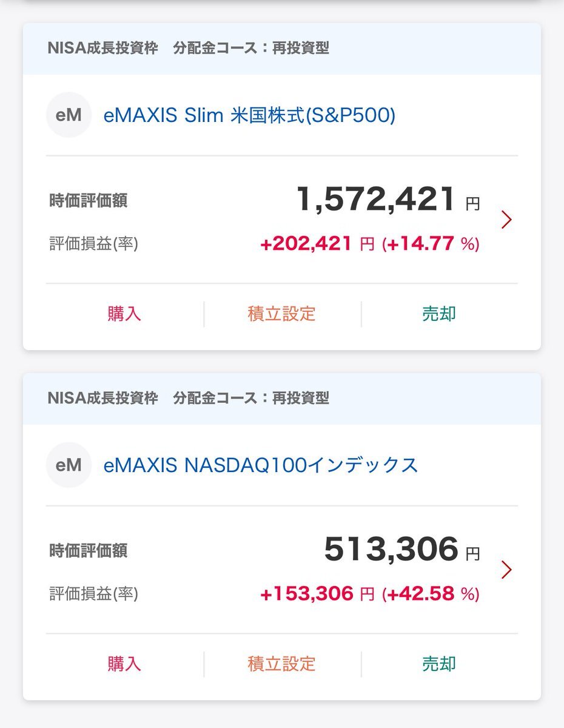Image resolution: width=564 pixels, height=728 pixels.
Task: Select the 513,306 円 valuation amount
Action: tap(401, 550)
